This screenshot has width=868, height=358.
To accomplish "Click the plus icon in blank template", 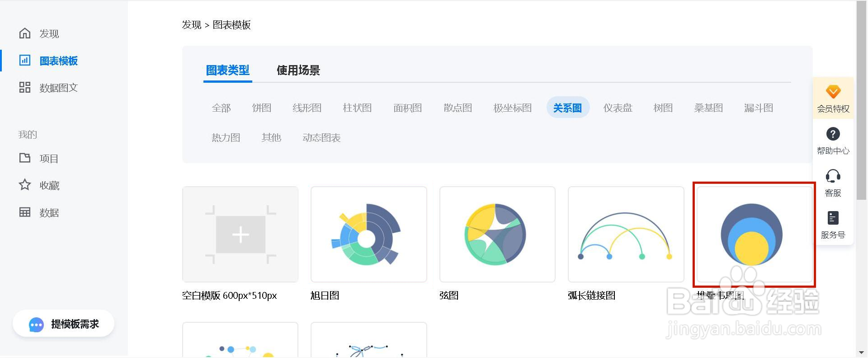I will pos(241,235).
